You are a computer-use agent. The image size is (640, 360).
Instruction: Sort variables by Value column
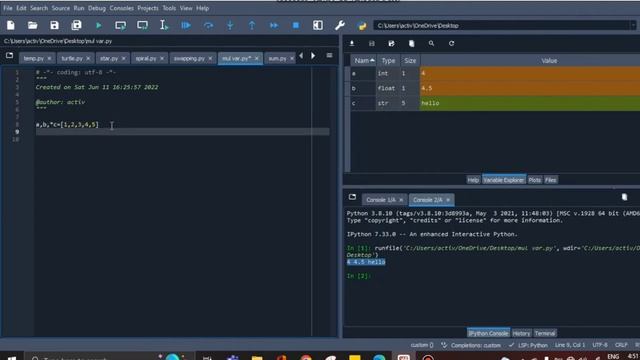click(549, 60)
